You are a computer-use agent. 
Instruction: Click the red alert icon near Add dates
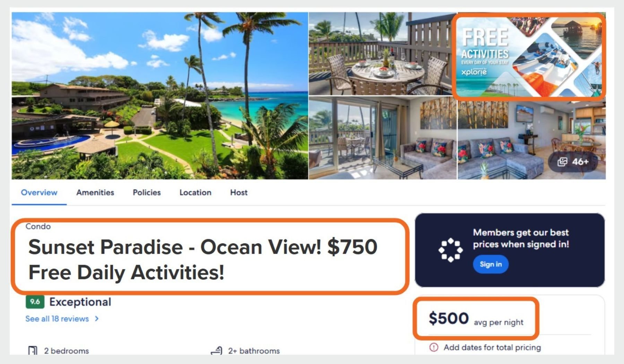[433, 347]
